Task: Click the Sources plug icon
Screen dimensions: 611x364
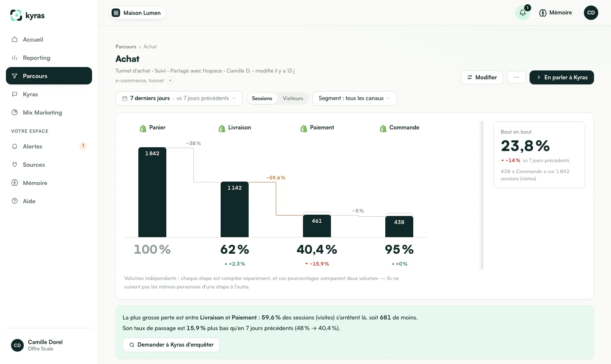Action: click(15, 165)
